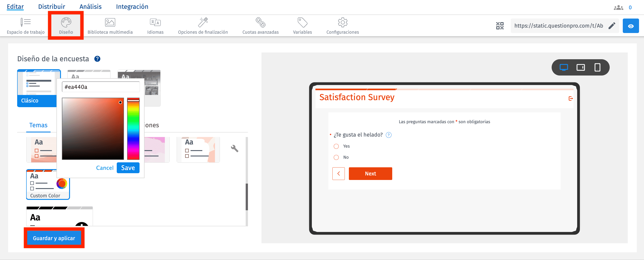Edit the hex color value field
Viewport: 644px width, 260px height.
point(101,87)
